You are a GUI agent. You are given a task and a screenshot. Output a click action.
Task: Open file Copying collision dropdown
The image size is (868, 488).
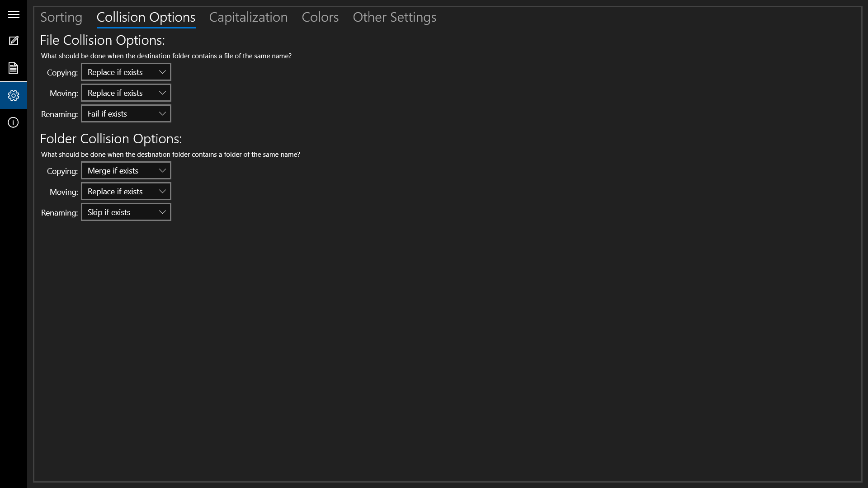126,72
